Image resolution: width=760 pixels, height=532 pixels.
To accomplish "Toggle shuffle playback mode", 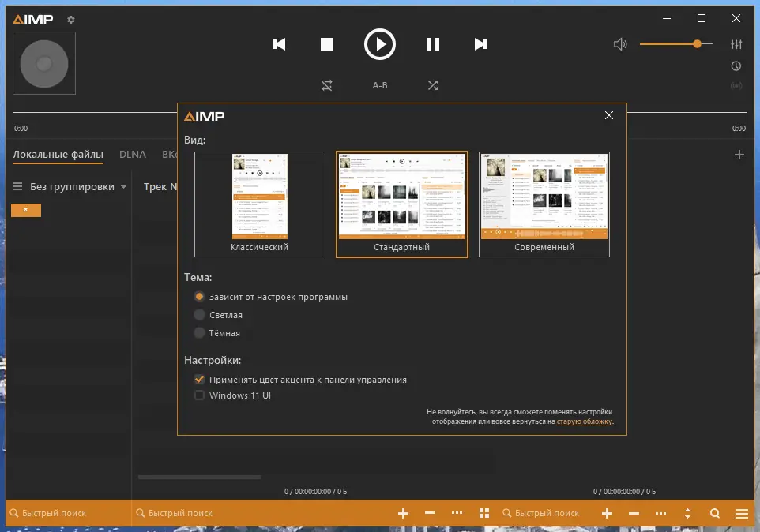I will click(x=433, y=84).
